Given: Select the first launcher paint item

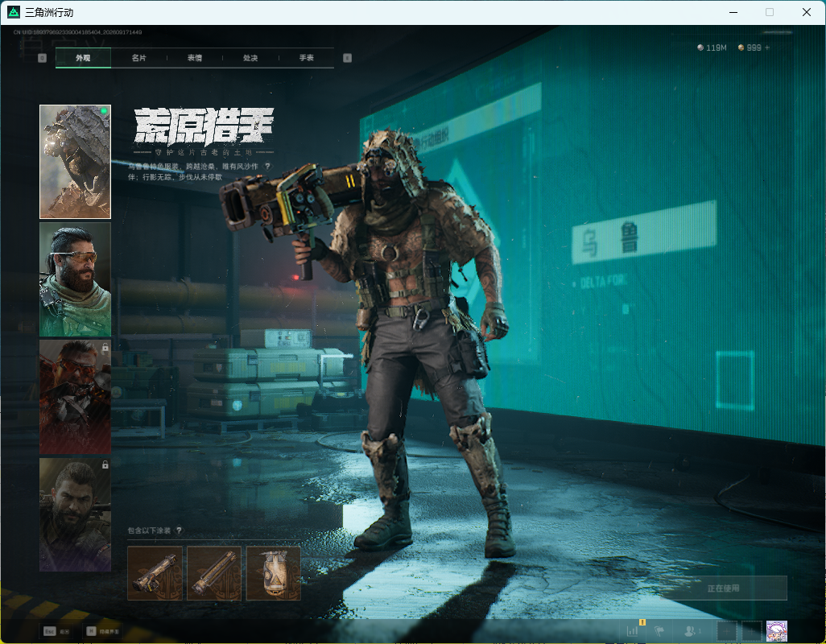Looking at the screenshot, I should tap(155, 573).
